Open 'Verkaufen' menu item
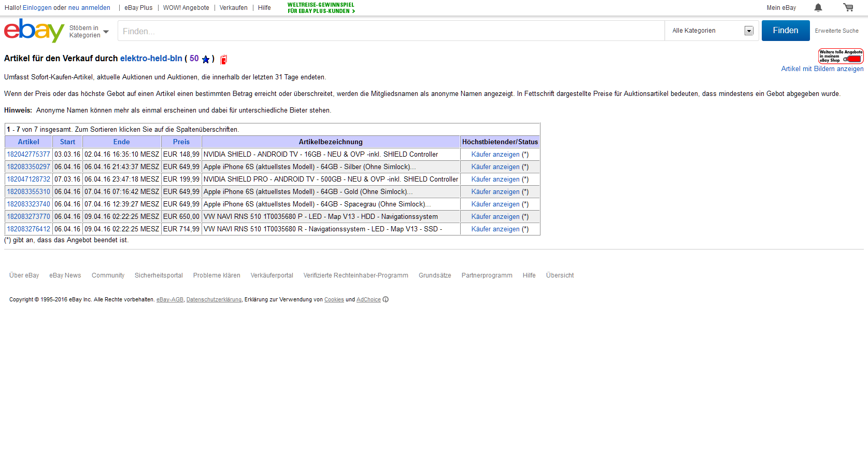This screenshot has height=471, width=868. coord(233,8)
